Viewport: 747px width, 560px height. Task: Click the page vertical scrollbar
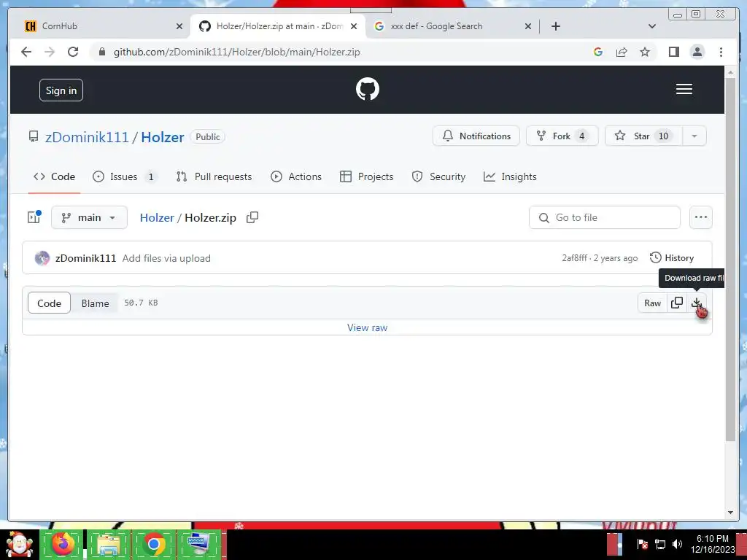click(730, 260)
